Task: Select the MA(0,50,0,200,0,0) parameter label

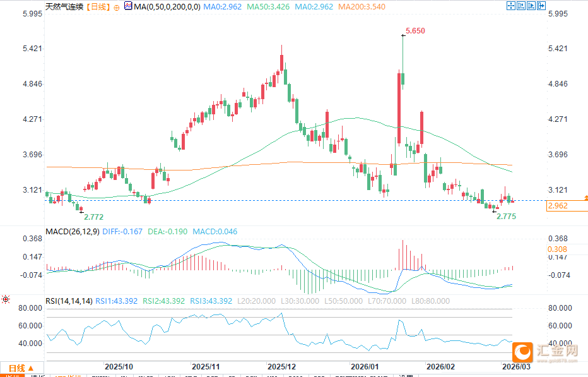Action: (167, 7)
